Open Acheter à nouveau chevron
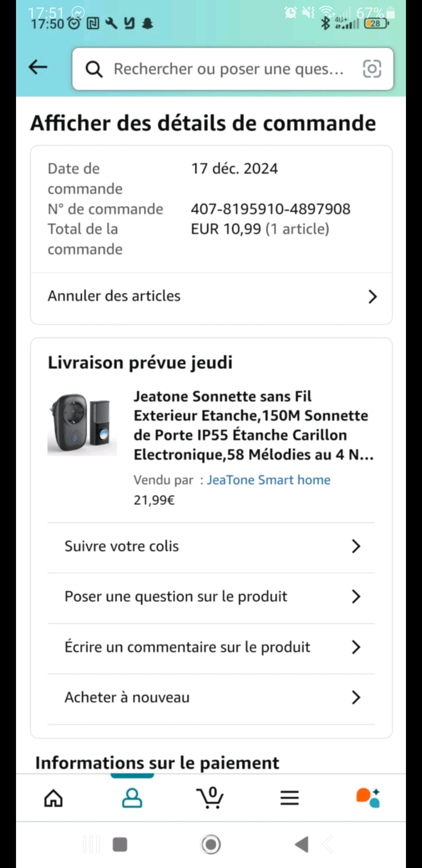 [x=356, y=698]
